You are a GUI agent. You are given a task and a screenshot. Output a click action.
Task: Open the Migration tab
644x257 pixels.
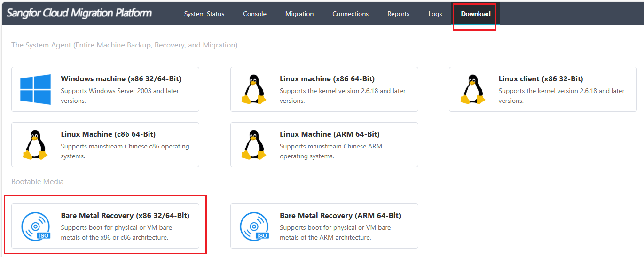[x=299, y=14]
